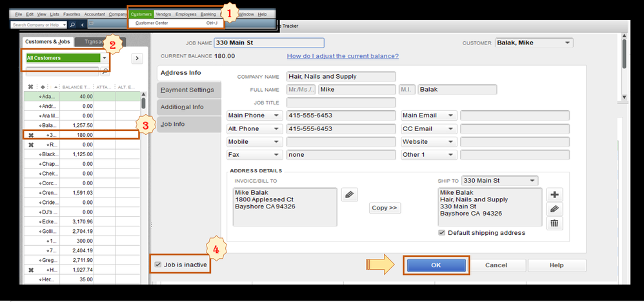Click the Job Name field containing 330 Main St
Image resolution: width=644 pixels, height=302 pixels.
269,43
